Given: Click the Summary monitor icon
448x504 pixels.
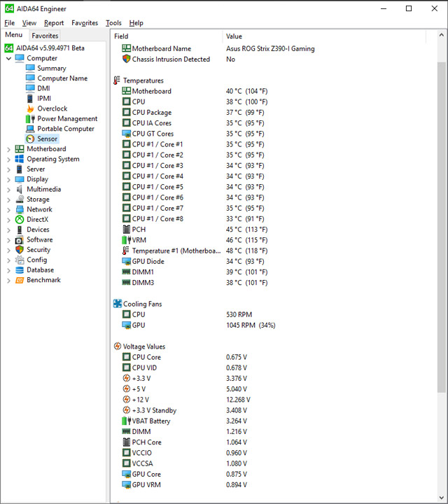Looking at the screenshot, I should [x=30, y=68].
